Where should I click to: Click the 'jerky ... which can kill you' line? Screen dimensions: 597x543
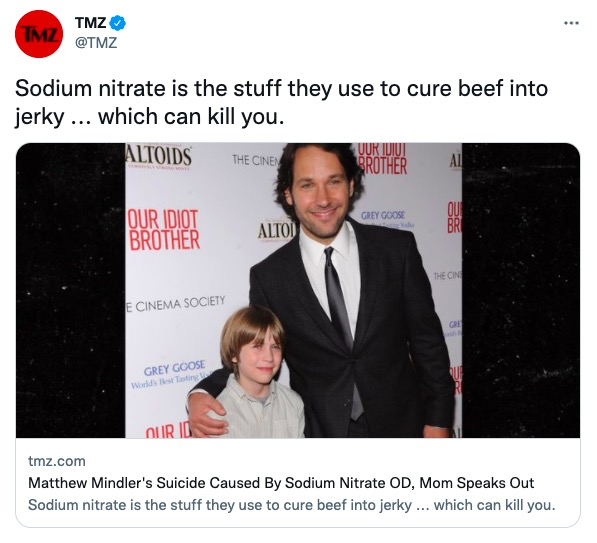click(x=150, y=117)
